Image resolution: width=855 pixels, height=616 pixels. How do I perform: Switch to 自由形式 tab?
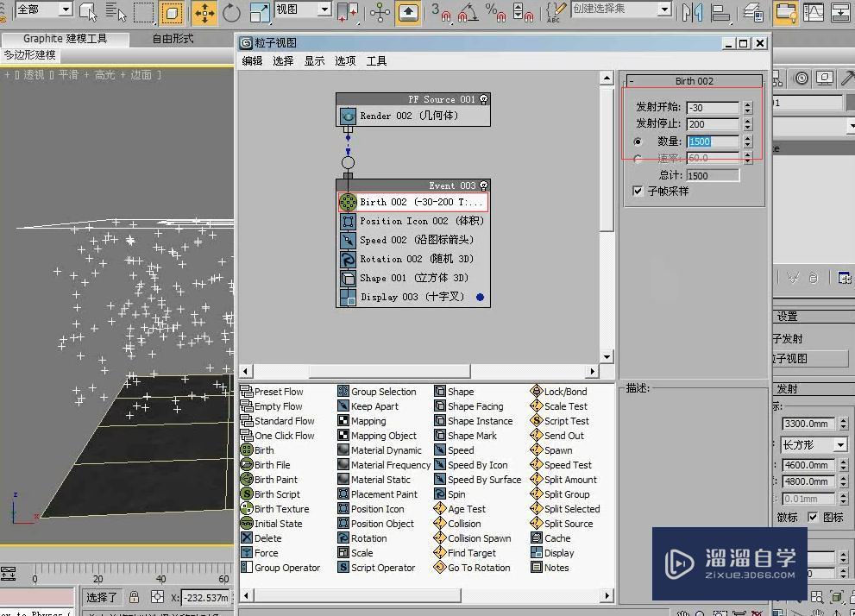tap(173, 39)
